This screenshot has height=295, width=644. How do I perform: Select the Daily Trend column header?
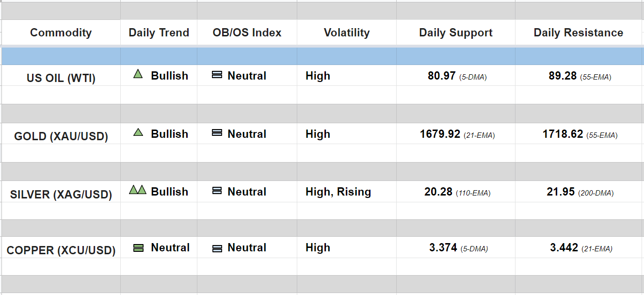(x=159, y=33)
